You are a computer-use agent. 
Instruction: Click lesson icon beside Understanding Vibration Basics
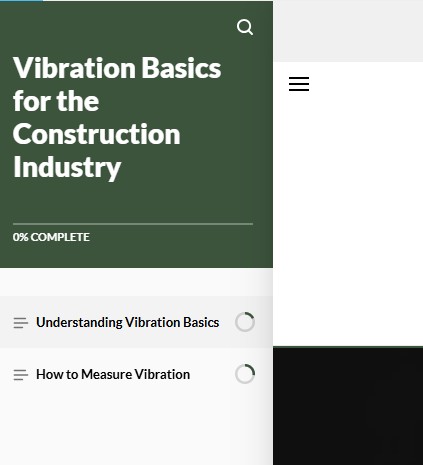click(x=20, y=323)
